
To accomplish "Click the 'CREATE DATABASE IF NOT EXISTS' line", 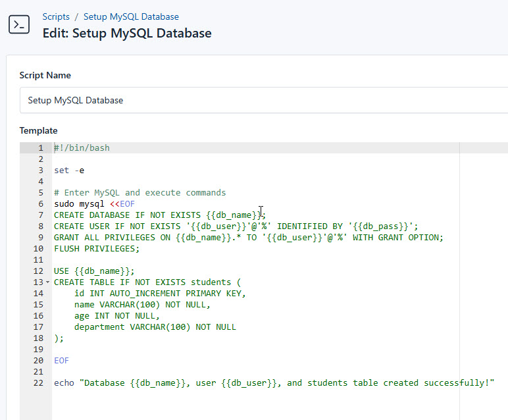I will tap(160, 215).
